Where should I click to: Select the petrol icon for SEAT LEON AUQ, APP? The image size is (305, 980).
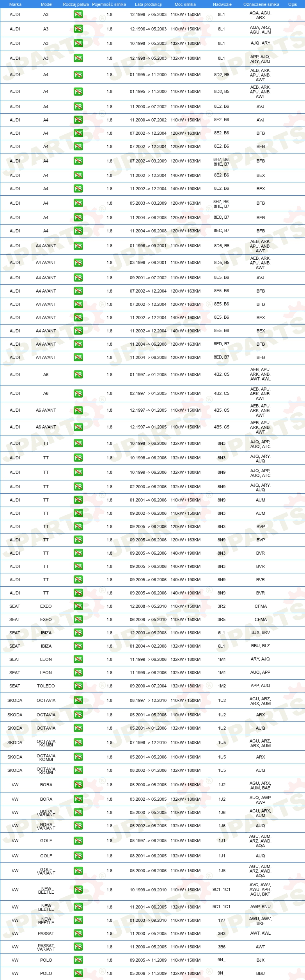click(x=78, y=673)
